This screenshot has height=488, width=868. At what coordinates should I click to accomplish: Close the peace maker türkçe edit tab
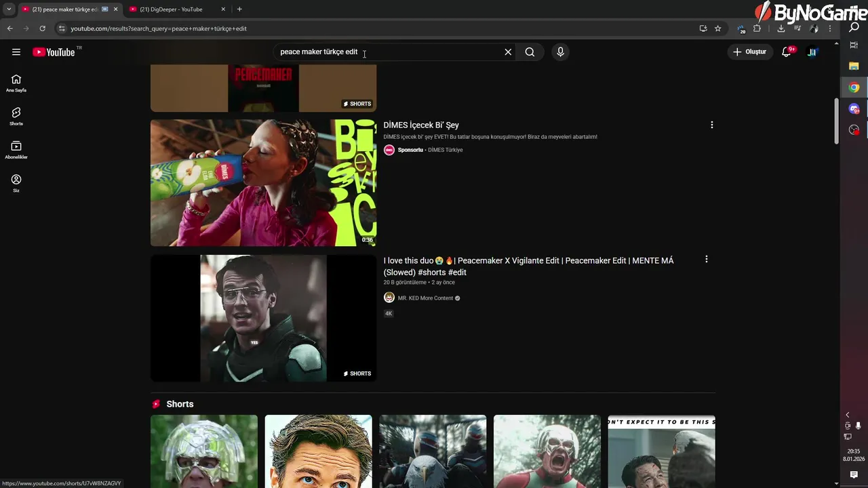point(116,9)
